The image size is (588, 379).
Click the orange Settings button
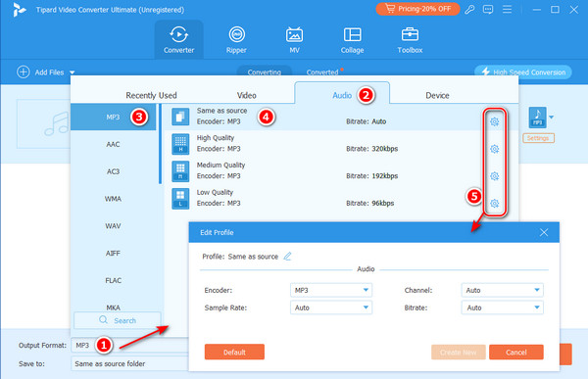point(538,138)
